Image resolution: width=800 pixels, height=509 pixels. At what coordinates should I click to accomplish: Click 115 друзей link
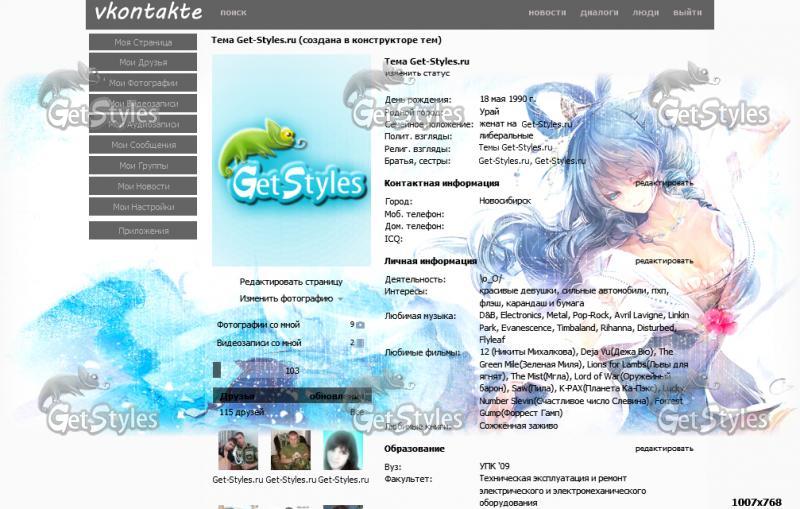pyautogui.click(x=241, y=412)
